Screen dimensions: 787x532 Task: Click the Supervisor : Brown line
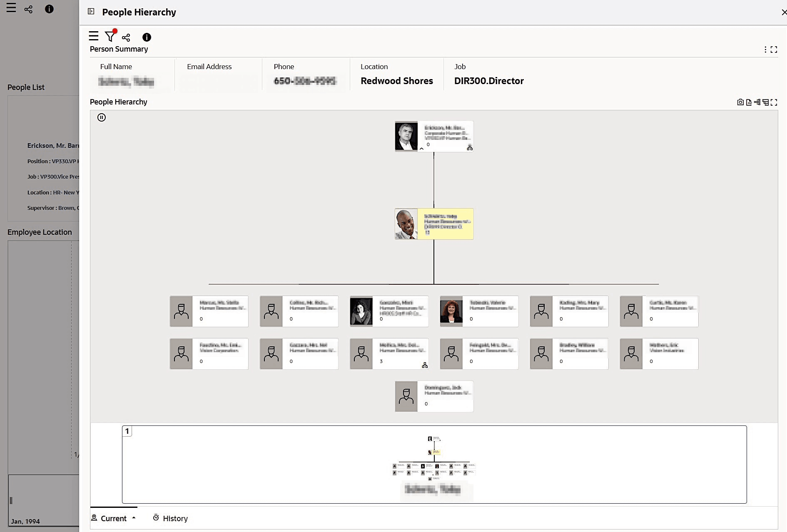tap(53, 208)
